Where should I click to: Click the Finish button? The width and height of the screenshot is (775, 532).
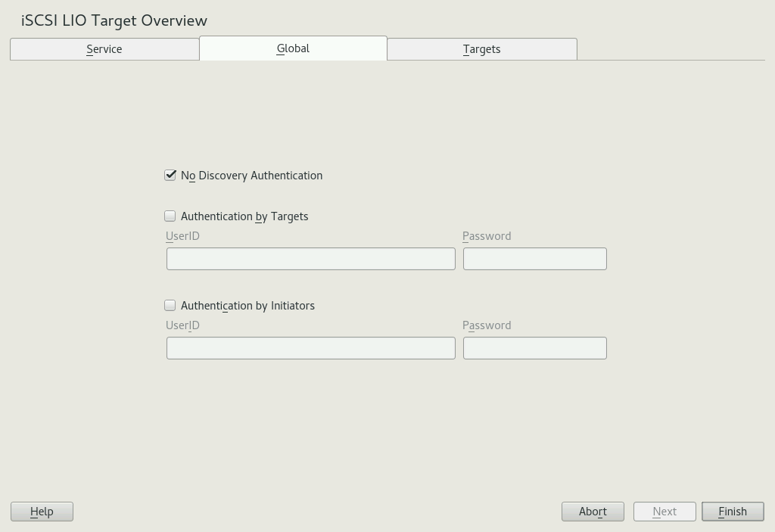click(733, 512)
